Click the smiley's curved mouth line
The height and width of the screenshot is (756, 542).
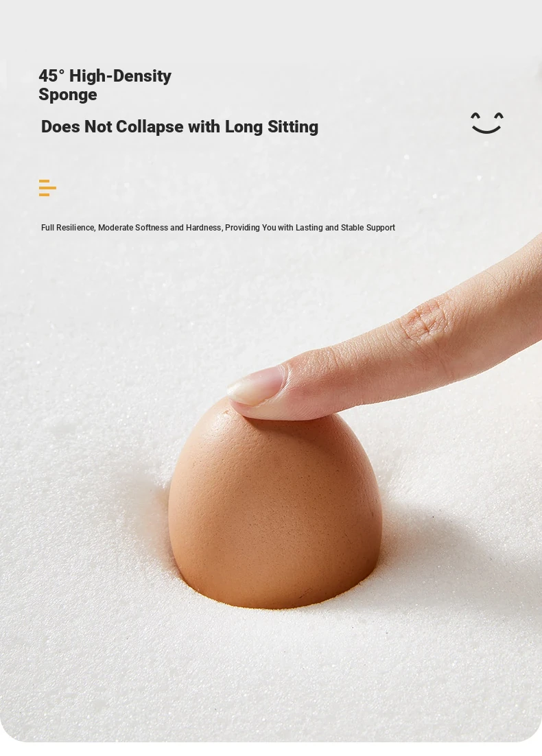pyautogui.click(x=487, y=129)
